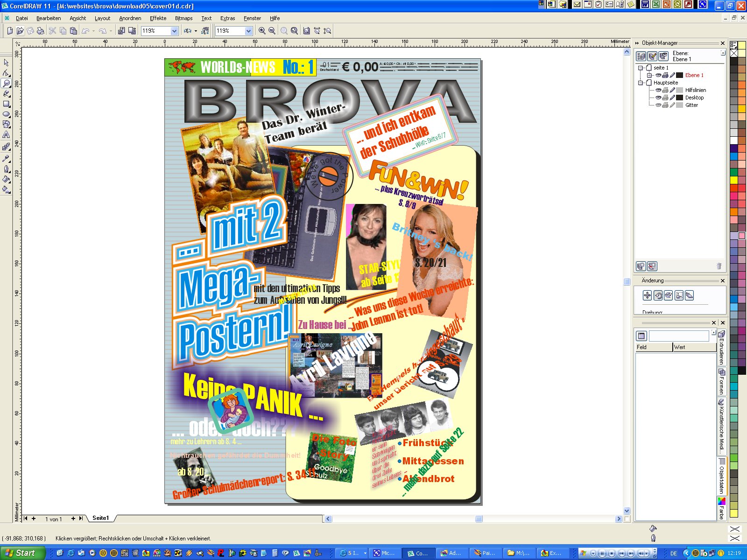
Task: Open Objekt-Manager flyout arrow menu
Action: coord(723,53)
